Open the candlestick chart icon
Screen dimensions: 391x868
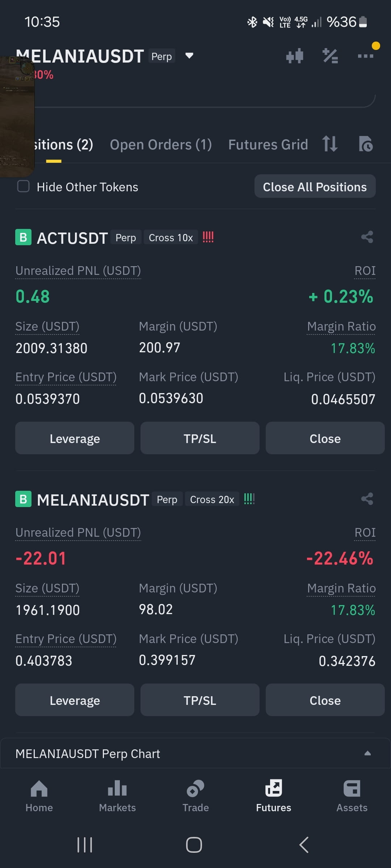click(x=294, y=56)
